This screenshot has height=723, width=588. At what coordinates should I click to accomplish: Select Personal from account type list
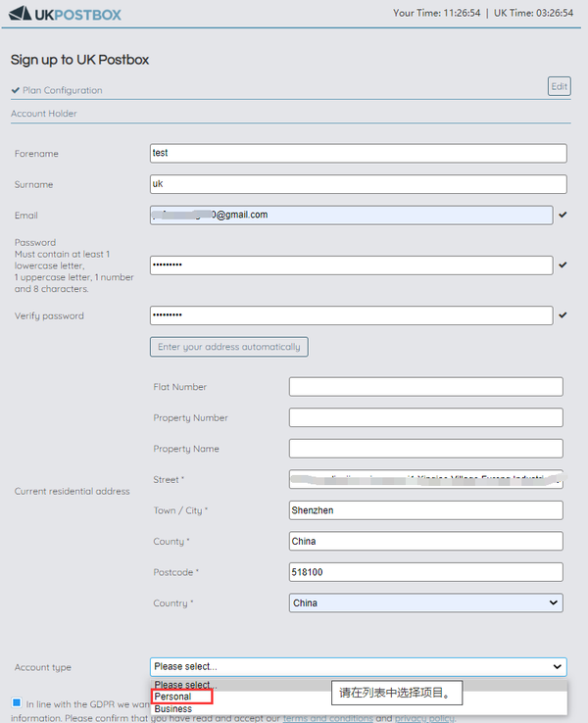[173, 697]
